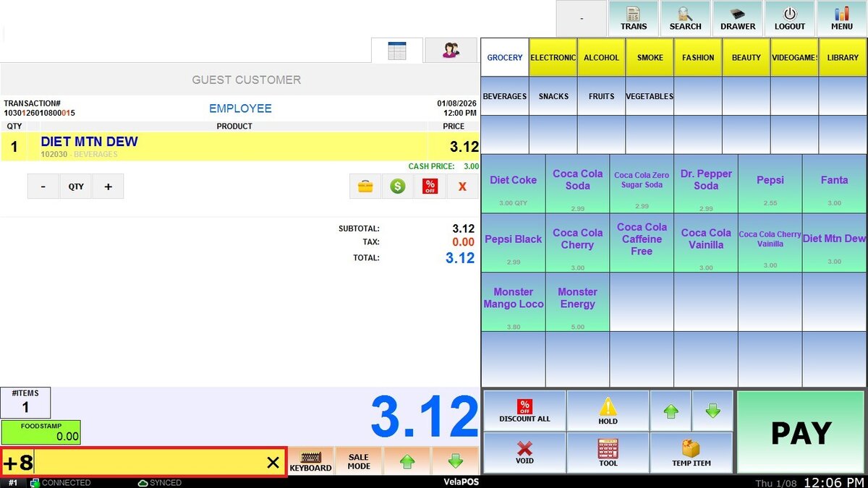Click the QTY button
Viewport: 868px width, 488px height.
pyautogui.click(x=76, y=186)
